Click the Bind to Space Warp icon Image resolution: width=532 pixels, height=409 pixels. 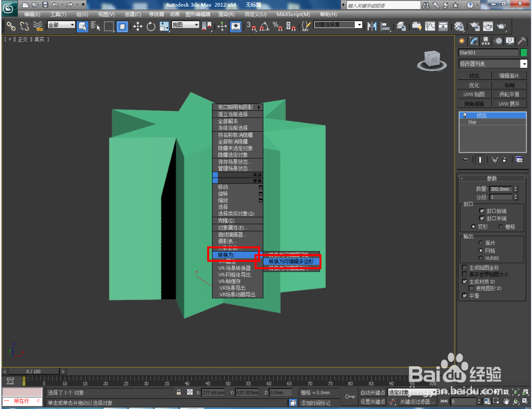[x=38, y=26]
